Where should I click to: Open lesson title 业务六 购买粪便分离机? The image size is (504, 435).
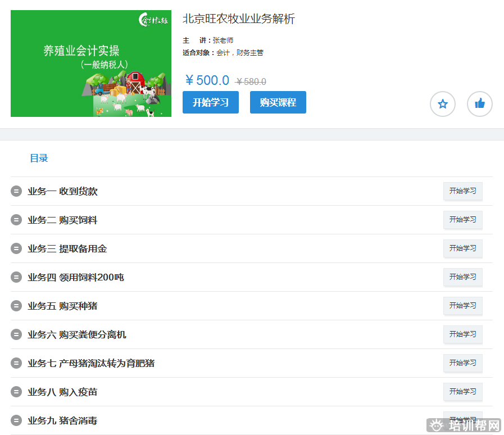click(x=77, y=335)
